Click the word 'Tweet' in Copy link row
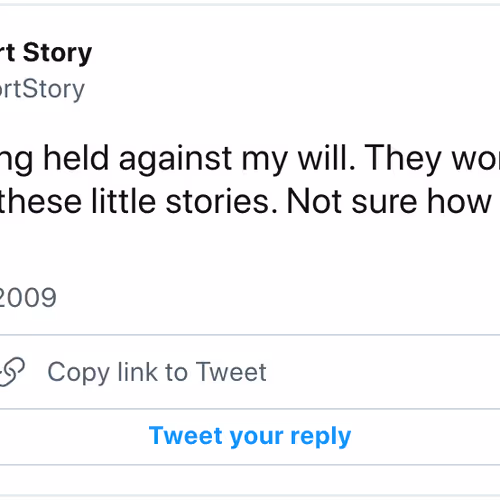 (x=231, y=372)
